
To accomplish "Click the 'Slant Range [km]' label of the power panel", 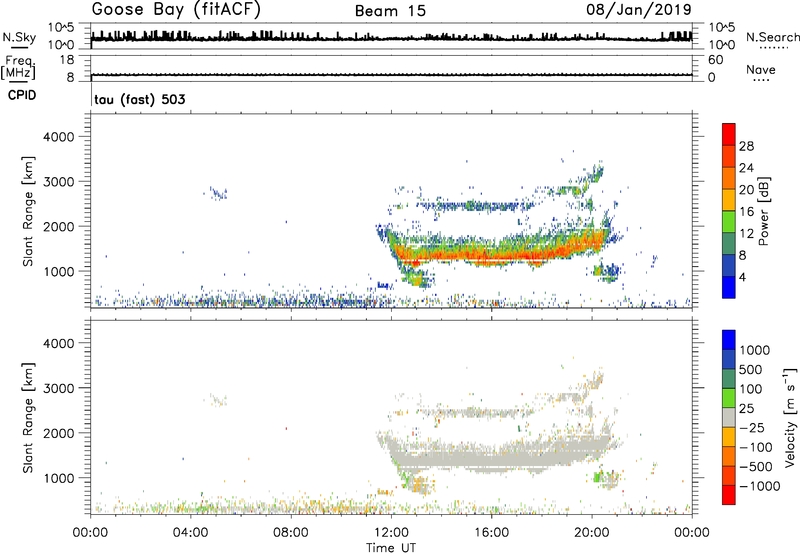I will (28, 211).
